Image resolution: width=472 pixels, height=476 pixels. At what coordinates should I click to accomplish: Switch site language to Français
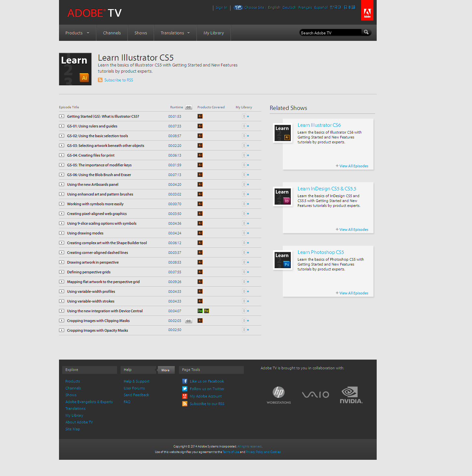305,7
